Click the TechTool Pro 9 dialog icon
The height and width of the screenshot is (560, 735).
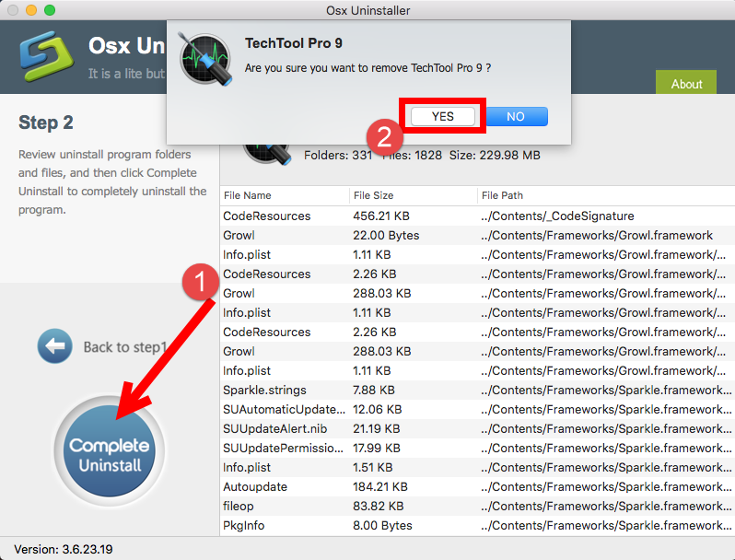coord(205,60)
